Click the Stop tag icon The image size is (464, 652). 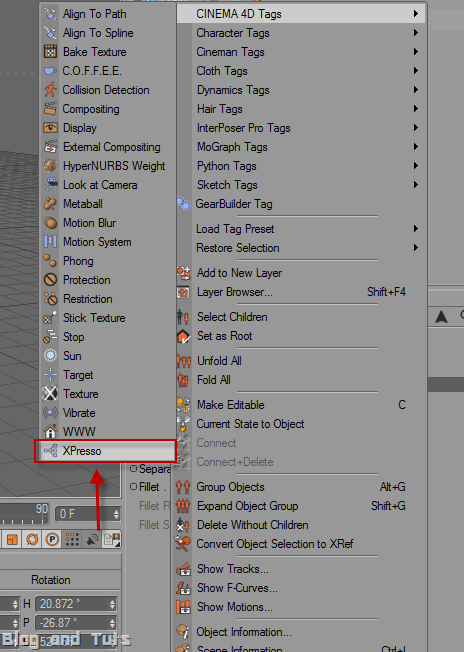tap(50, 337)
